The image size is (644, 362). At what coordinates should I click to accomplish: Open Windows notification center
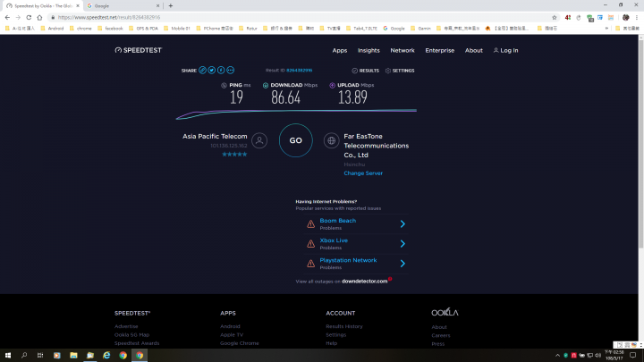[633, 355]
